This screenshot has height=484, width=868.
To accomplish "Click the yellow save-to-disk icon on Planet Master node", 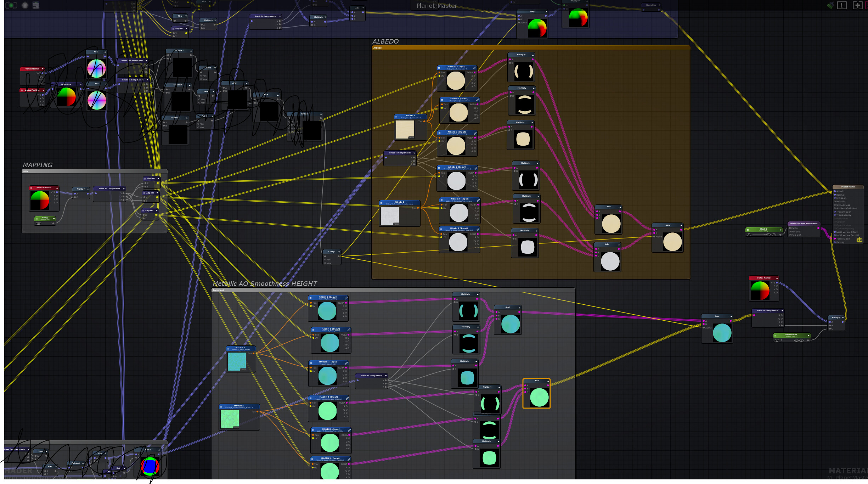I will click(x=860, y=240).
